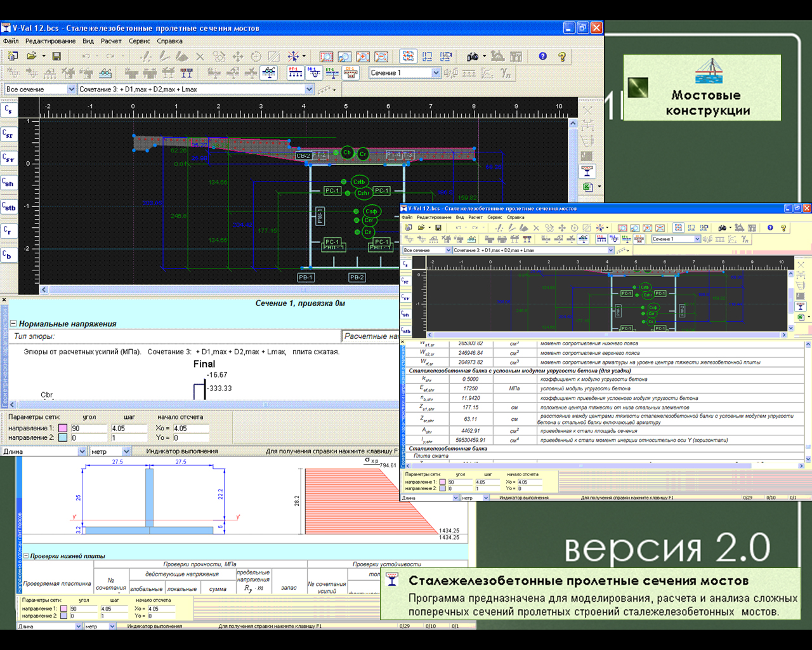Click the Cr button in main left sidebar
This screenshot has height=650, width=812.
click(8, 230)
